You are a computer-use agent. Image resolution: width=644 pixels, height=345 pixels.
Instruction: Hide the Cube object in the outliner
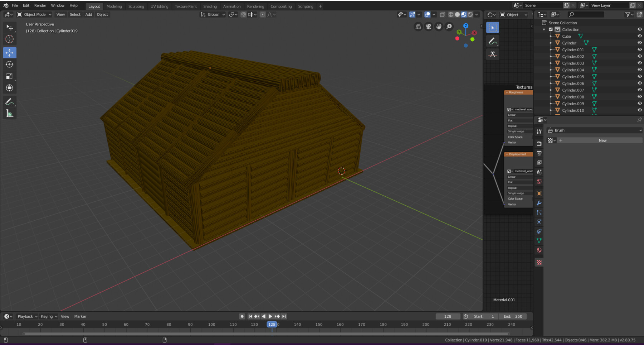point(639,36)
